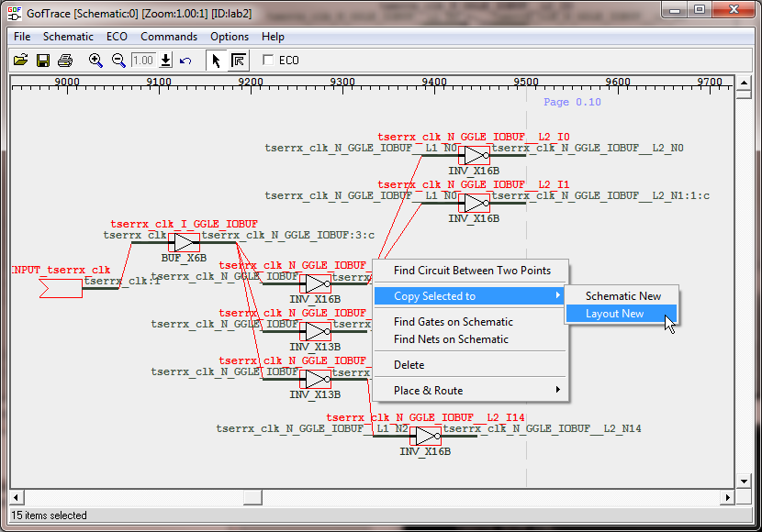Click the zoom factor input field
The height and width of the screenshot is (532, 762).
click(x=143, y=61)
